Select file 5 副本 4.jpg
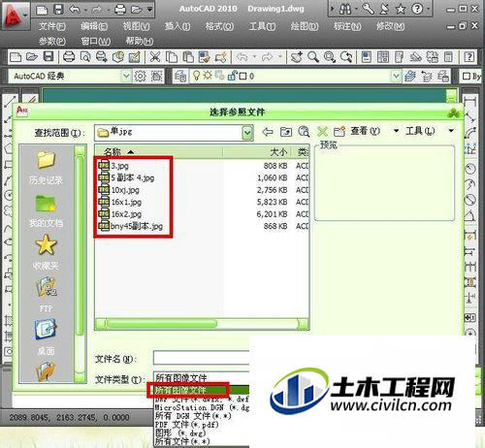This screenshot has height=448, width=485. tap(126, 177)
